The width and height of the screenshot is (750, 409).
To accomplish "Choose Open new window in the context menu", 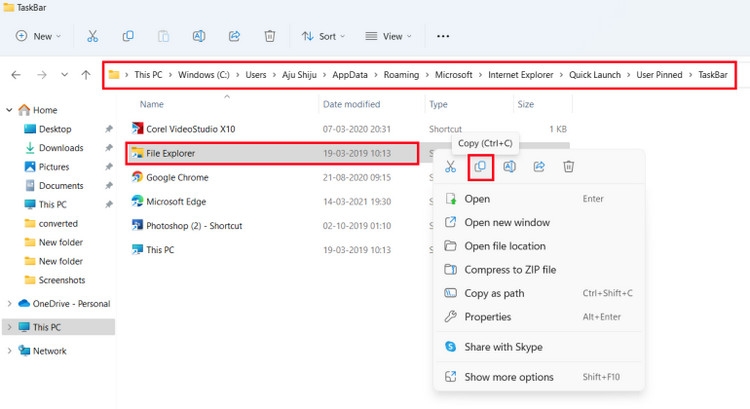I will click(x=539, y=222).
